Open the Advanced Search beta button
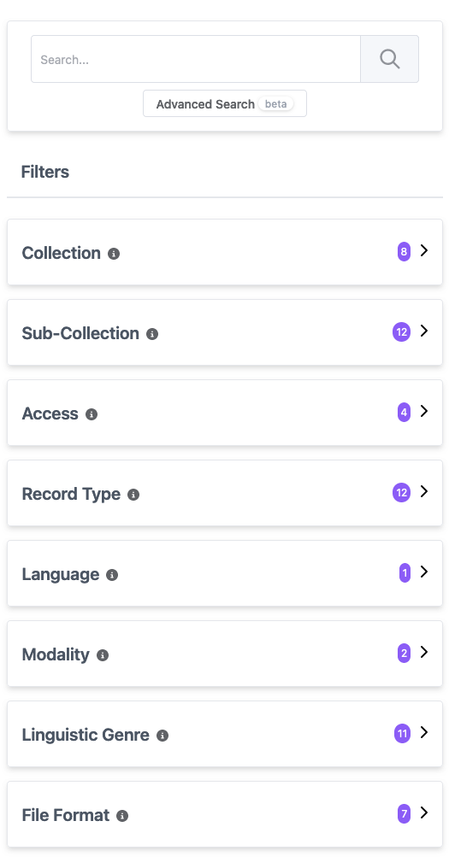 (224, 103)
